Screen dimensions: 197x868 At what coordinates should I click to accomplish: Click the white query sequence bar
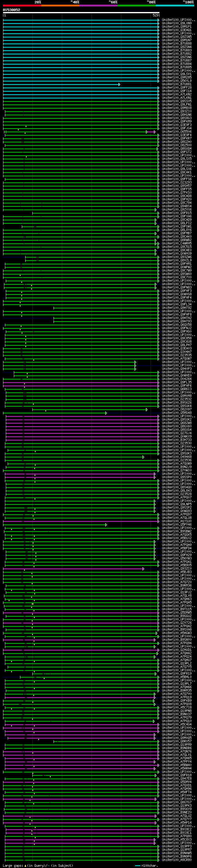point(81,13)
